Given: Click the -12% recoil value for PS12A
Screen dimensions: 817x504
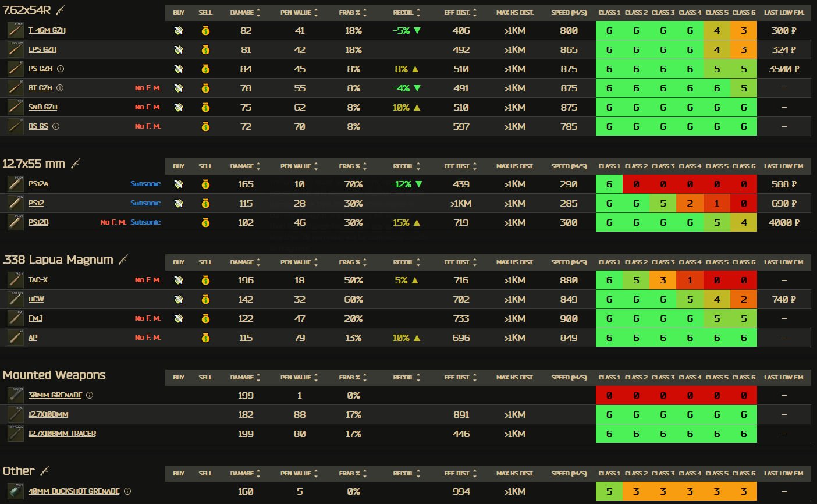Looking at the screenshot, I should click(406, 184).
